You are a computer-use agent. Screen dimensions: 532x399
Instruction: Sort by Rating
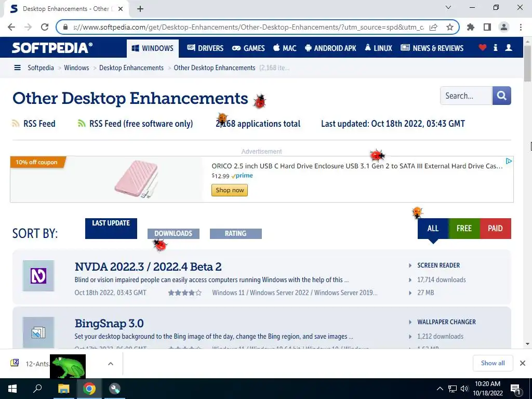click(236, 233)
